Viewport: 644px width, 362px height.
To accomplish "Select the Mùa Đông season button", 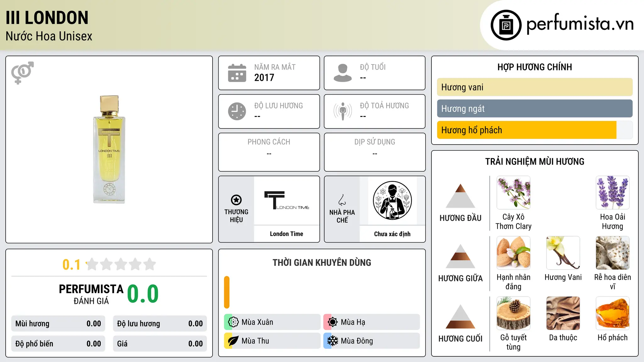I will pyautogui.click(x=372, y=341).
